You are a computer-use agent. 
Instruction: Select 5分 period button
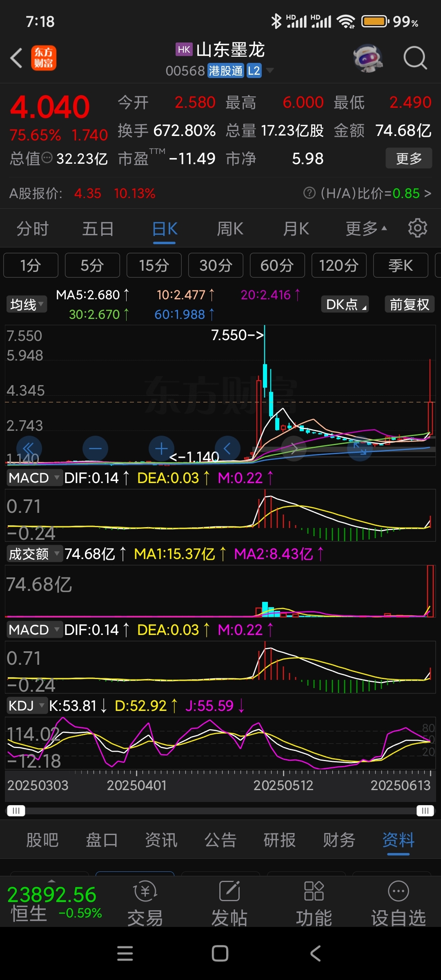click(92, 265)
